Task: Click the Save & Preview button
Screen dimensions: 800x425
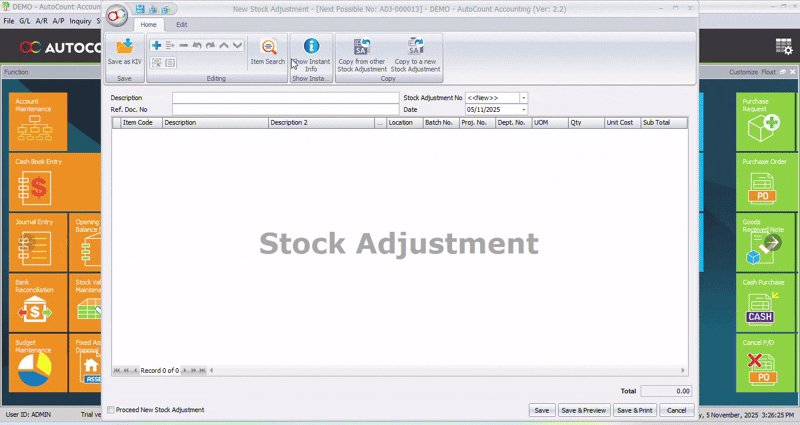Action: click(x=583, y=410)
